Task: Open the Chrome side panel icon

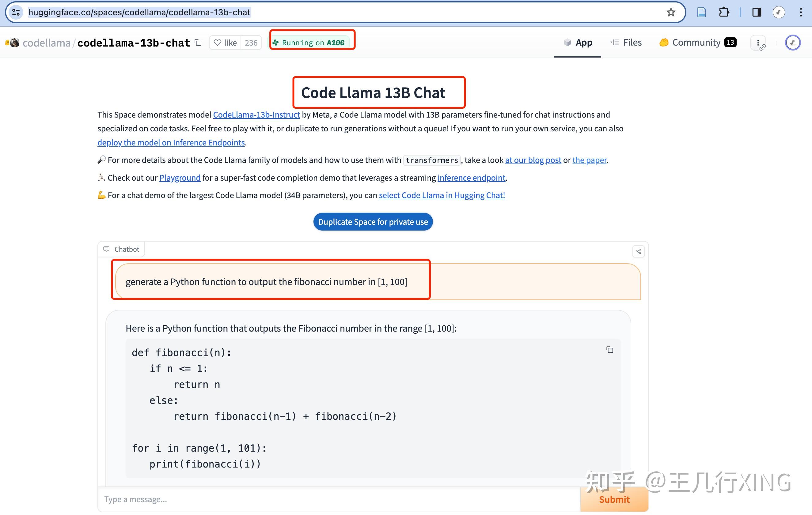Action: 756,12
